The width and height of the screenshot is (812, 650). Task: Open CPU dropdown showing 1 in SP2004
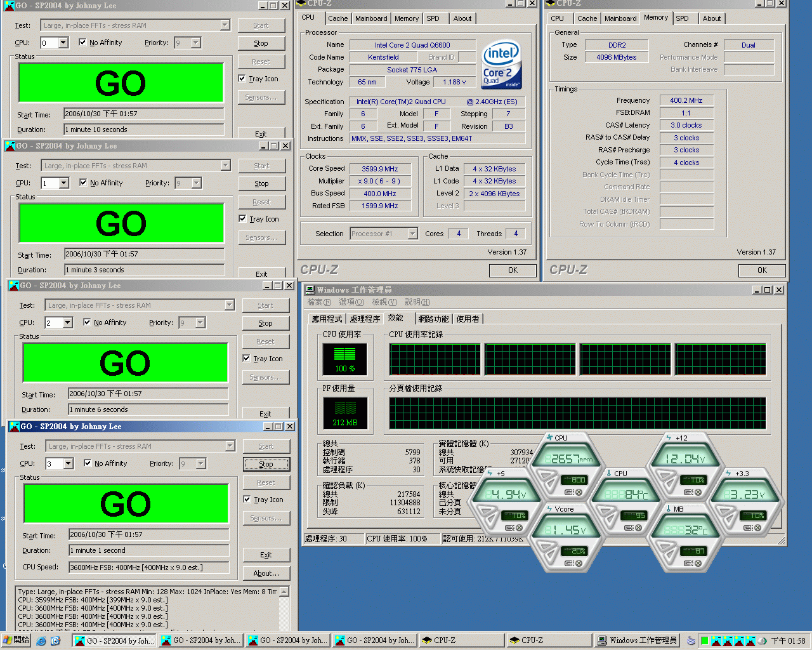pyautogui.click(x=63, y=183)
